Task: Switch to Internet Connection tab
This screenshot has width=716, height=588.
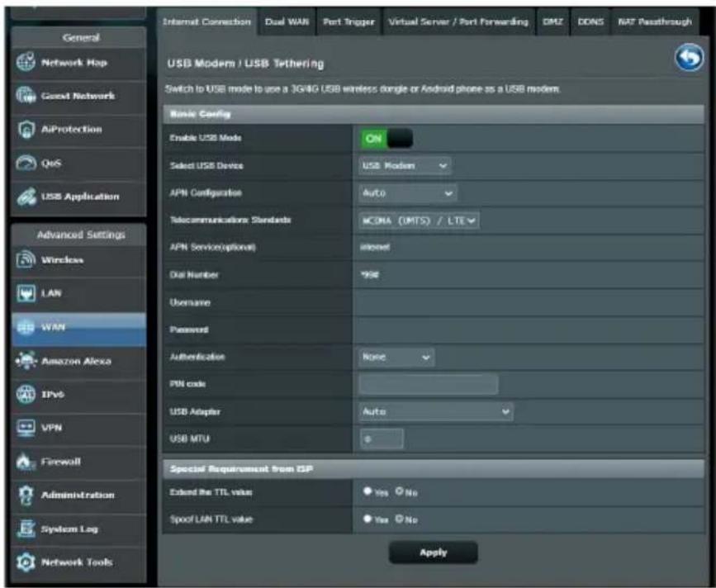Action: (207, 21)
